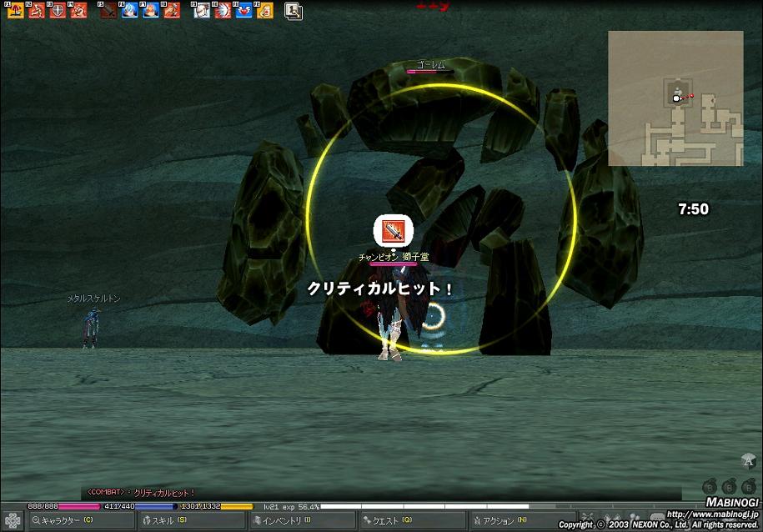The height and width of the screenshot is (532, 763).
Task: Select the F5 sword hotkey icon
Action: 108,11
